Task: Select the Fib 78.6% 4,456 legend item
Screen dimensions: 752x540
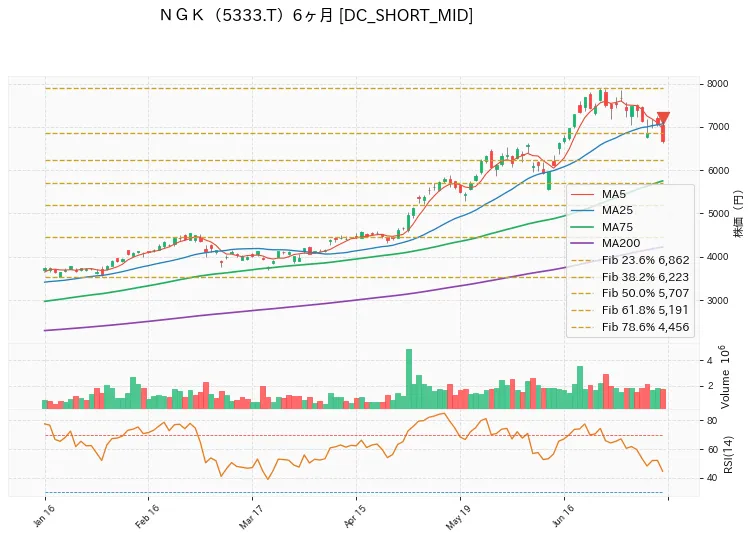Action: click(630, 327)
